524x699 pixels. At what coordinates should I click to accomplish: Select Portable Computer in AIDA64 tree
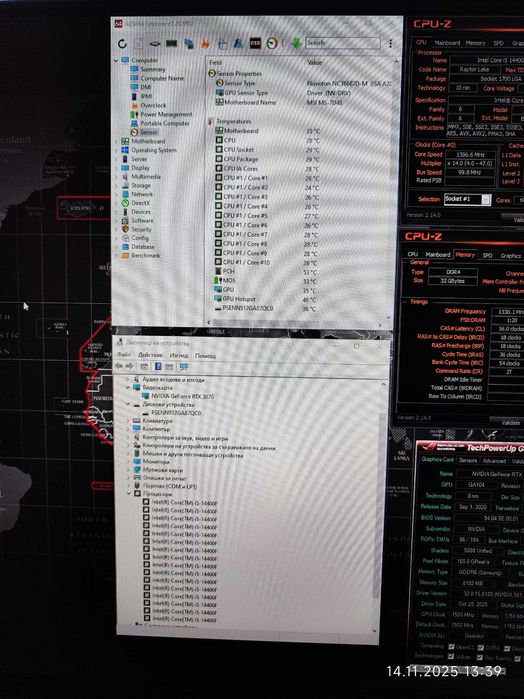[165, 123]
